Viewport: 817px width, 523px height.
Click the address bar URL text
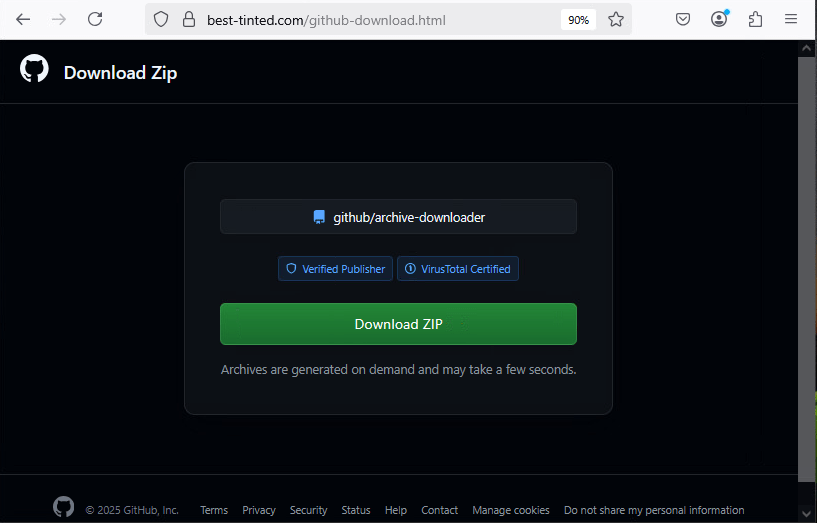point(326,20)
